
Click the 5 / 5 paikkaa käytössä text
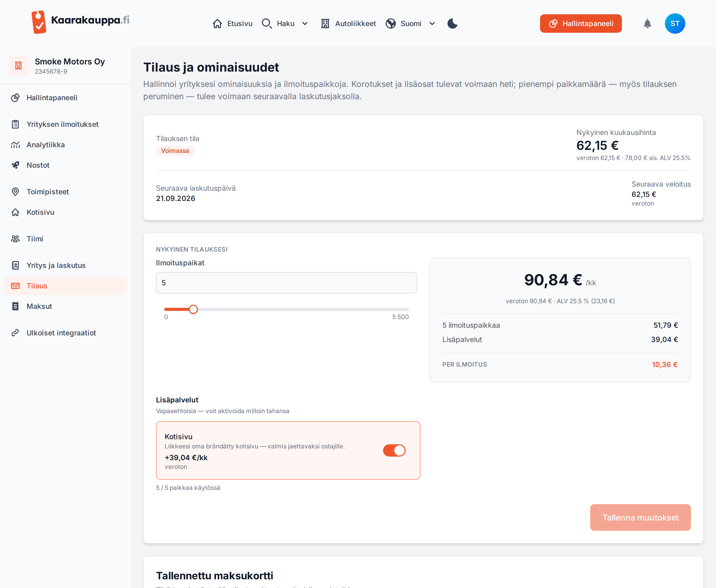click(188, 488)
